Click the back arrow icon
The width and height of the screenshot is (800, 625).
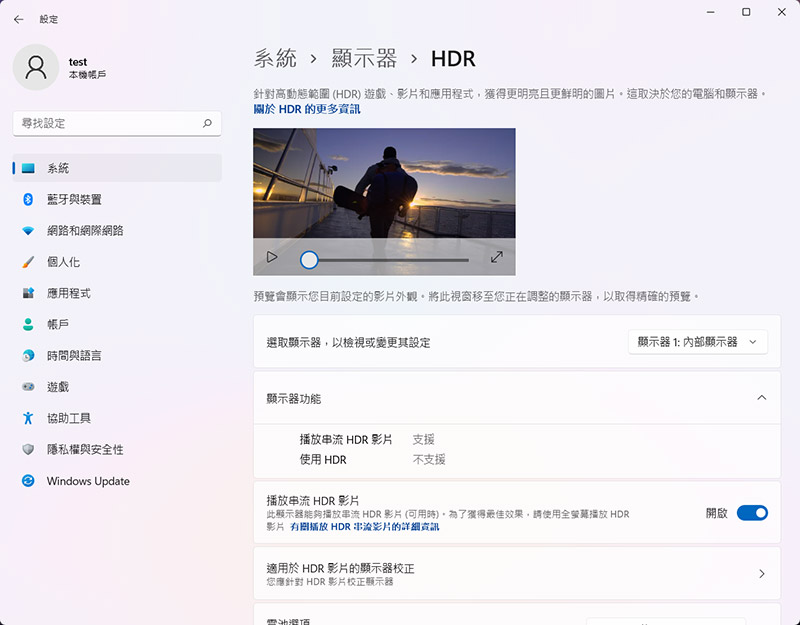pos(19,19)
